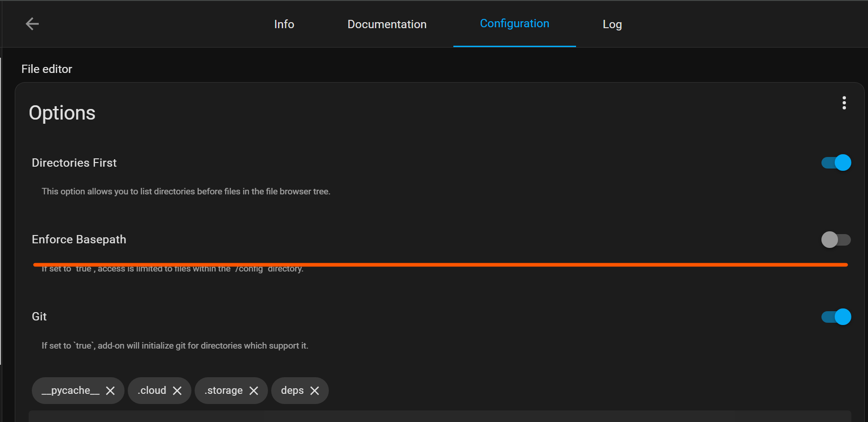
Task: Turn off the Git toggle
Action: [x=836, y=317]
